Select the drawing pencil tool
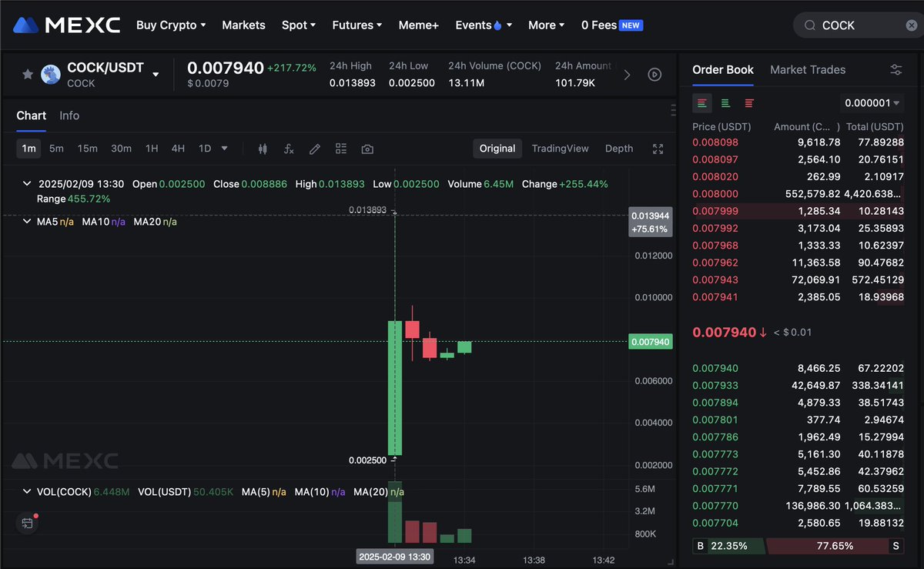The width and height of the screenshot is (924, 569). [315, 149]
